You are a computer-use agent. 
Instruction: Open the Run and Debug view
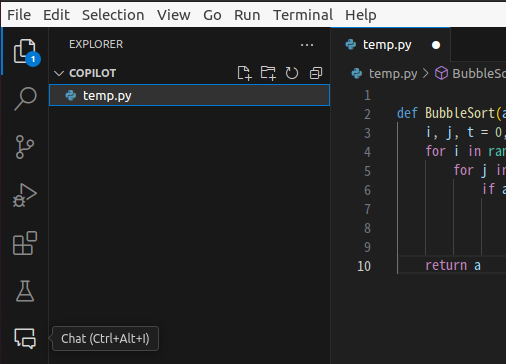25,195
